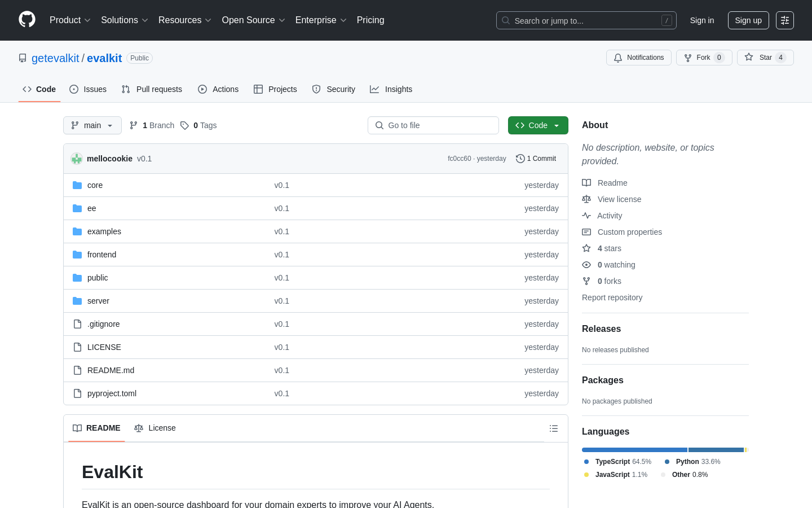The image size is (812, 508).
Task: Click the frontend folder icon
Action: pyautogui.click(x=77, y=255)
